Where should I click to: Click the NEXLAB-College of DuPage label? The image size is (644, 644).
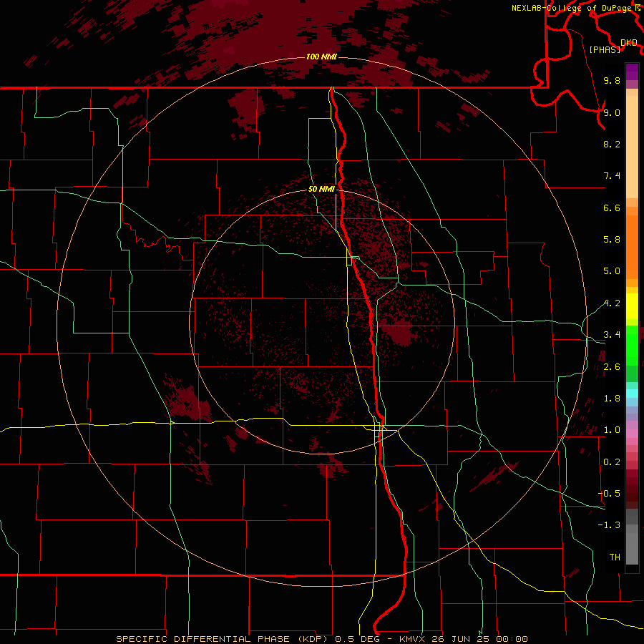click(x=573, y=8)
